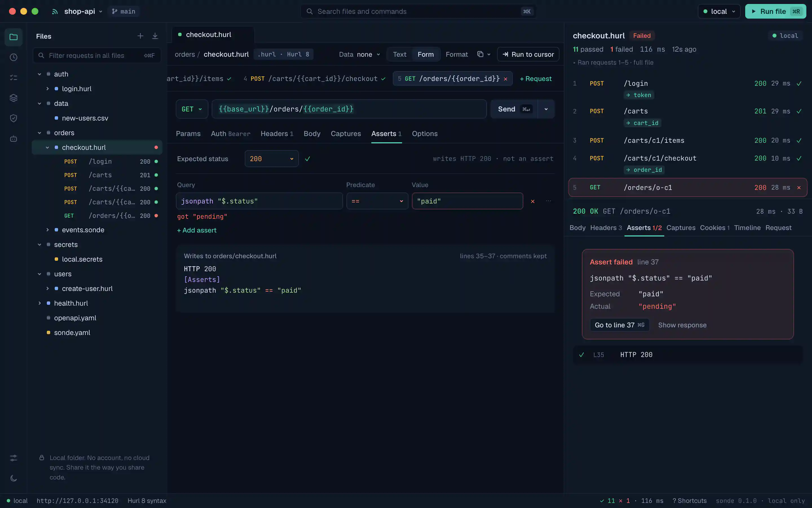Open the Captures request tab

(346, 134)
